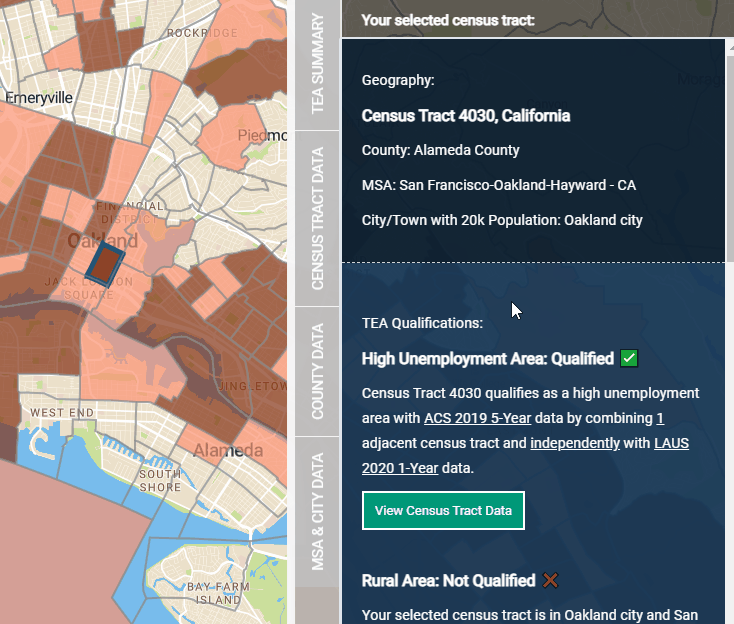Follow the ACS 2019 5-Year link
Image resolution: width=734 pixels, height=624 pixels.
click(477, 418)
